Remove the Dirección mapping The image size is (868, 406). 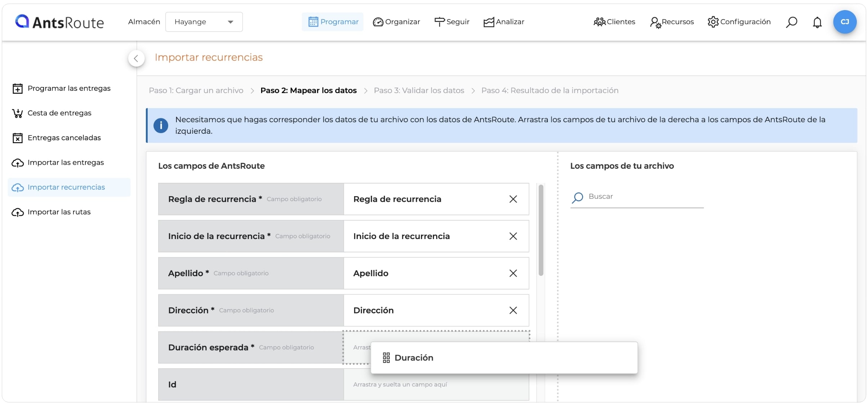click(513, 310)
